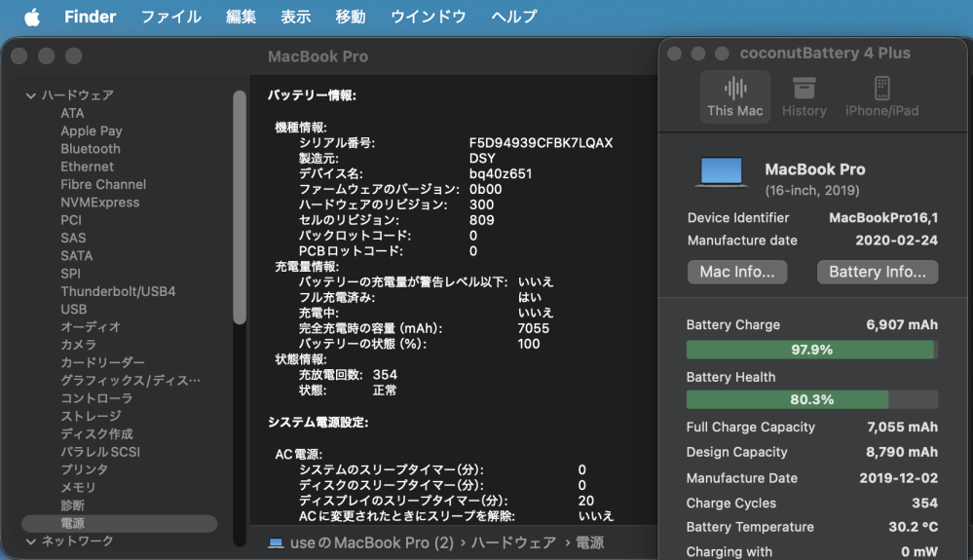The height and width of the screenshot is (560, 973).
Task: Open the Finder menu
Action: point(90,17)
